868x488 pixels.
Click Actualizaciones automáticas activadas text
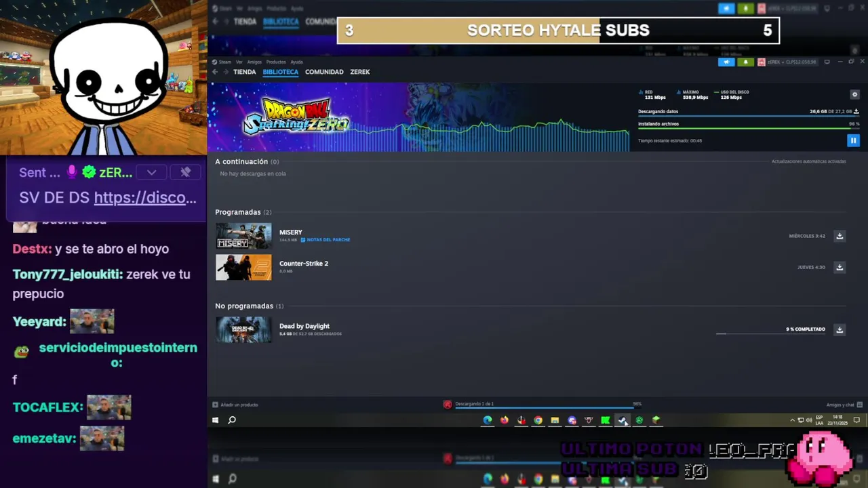(x=808, y=161)
